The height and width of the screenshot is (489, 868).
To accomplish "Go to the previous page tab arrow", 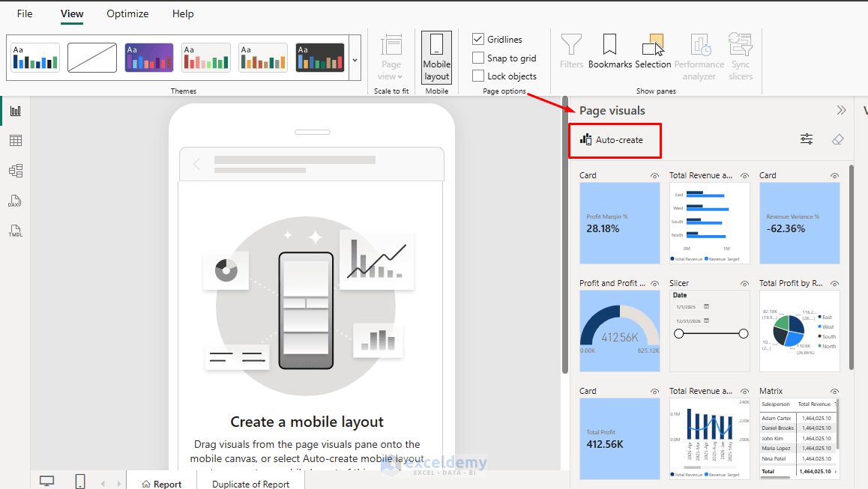I will coord(103,484).
